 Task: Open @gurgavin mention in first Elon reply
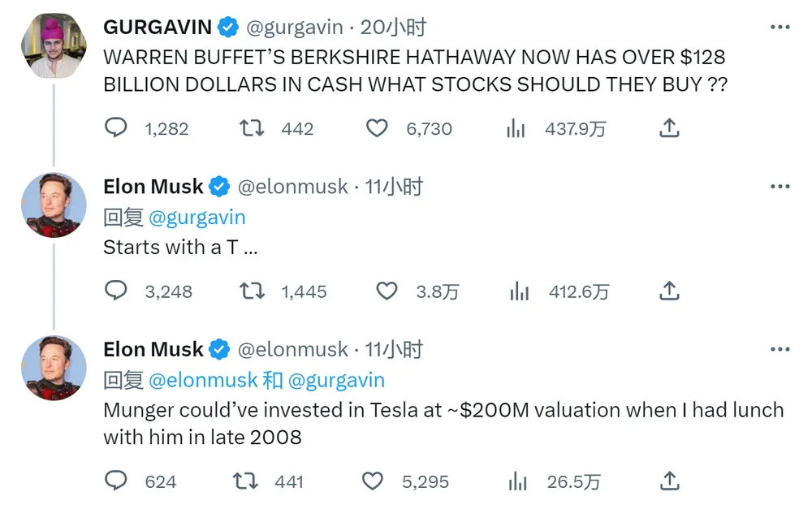coord(197,218)
